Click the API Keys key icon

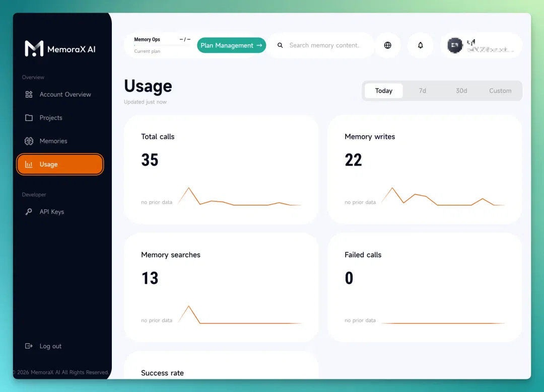[x=29, y=212]
